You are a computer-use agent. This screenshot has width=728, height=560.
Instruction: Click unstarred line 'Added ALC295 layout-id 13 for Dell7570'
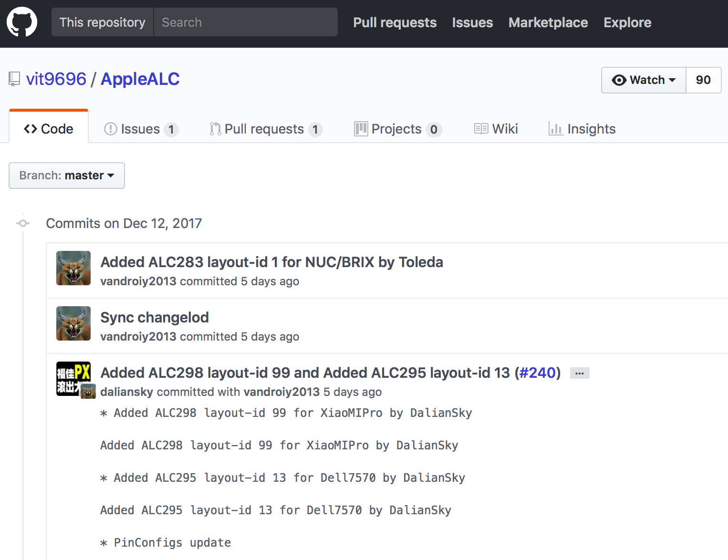[x=276, y=510]
